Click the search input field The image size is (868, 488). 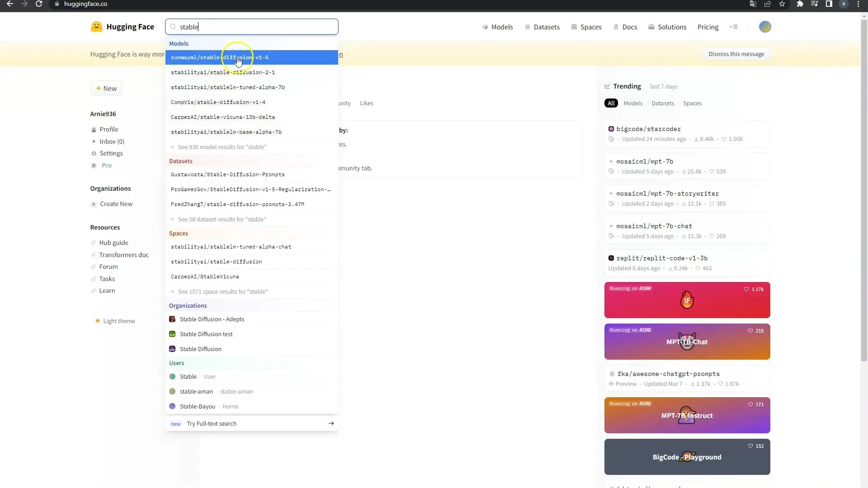pyautogui.click(x=252, y=27)
